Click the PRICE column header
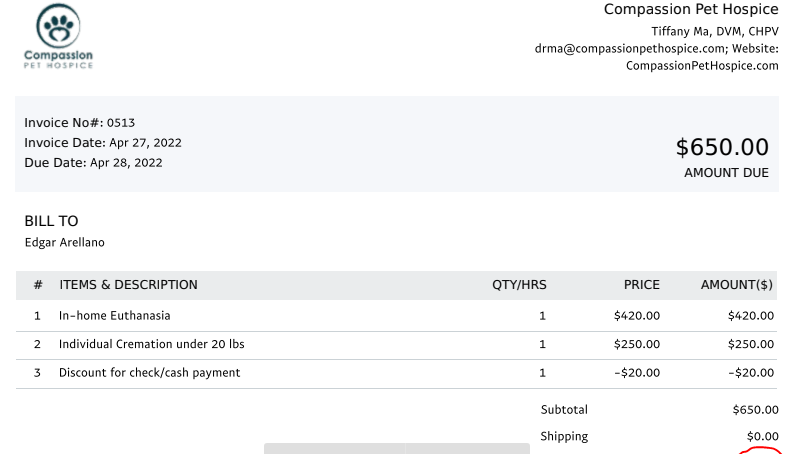The width and height of the screenshot is (805, 454). [x=641, y=285]
